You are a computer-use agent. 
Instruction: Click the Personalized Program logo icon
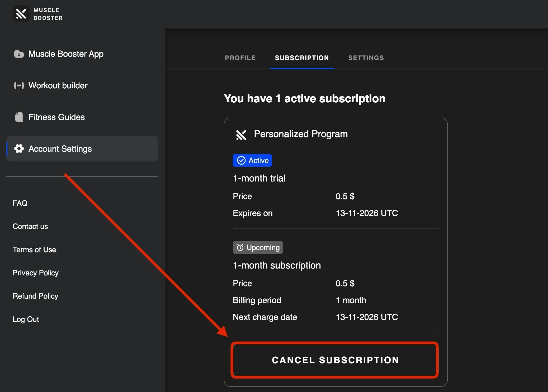click(241, 135)
